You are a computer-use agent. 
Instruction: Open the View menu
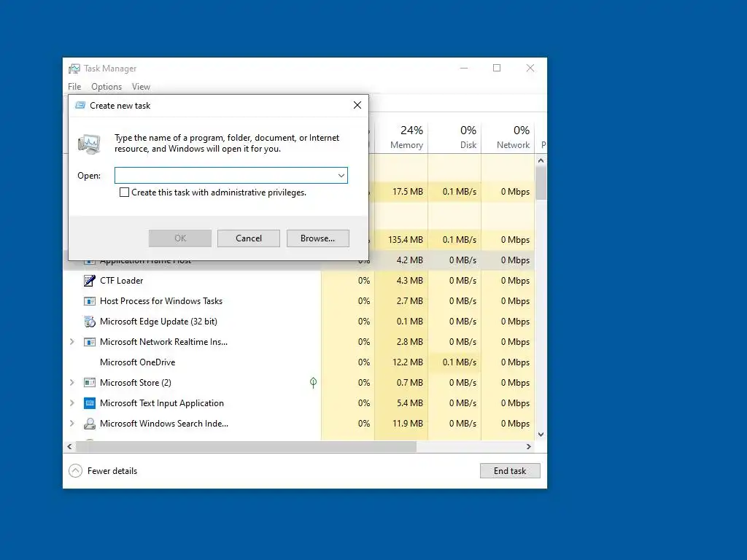141,87
